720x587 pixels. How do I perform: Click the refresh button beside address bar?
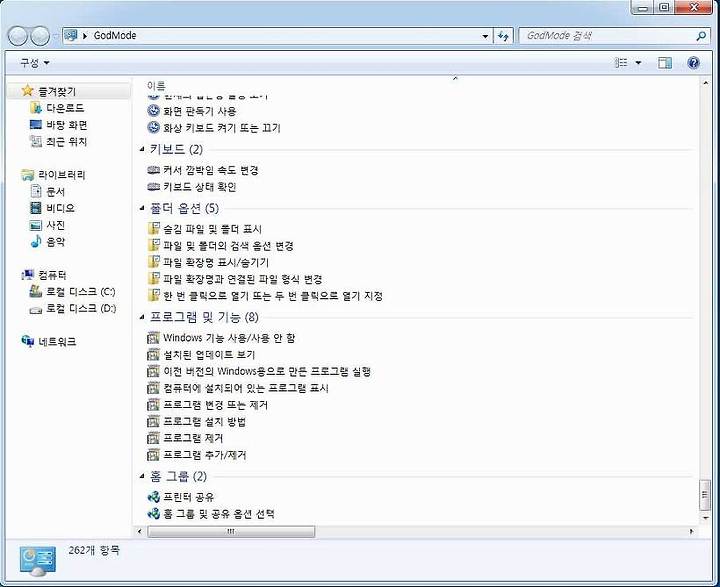pos(503,36)
